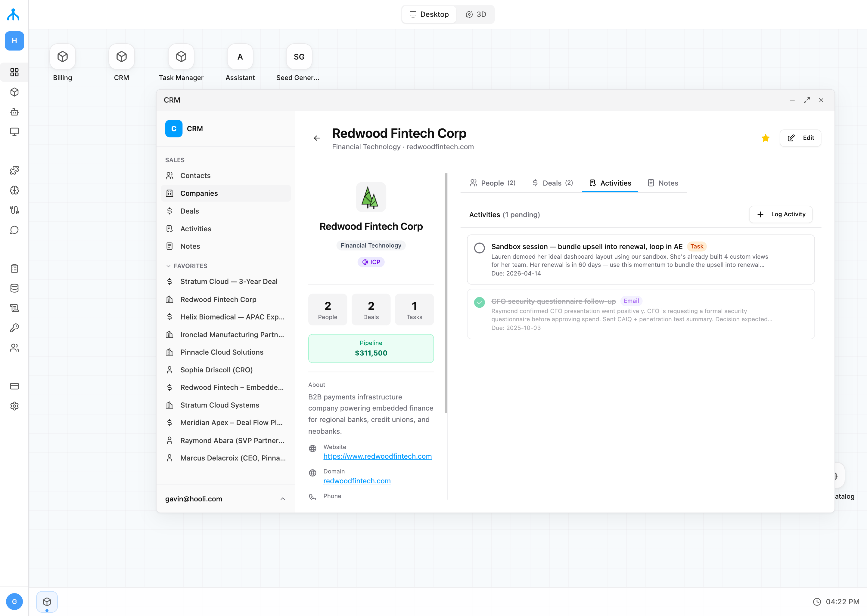
Task: Open the redwoodfintech.com domain link
Action: [x=357, y=481]
